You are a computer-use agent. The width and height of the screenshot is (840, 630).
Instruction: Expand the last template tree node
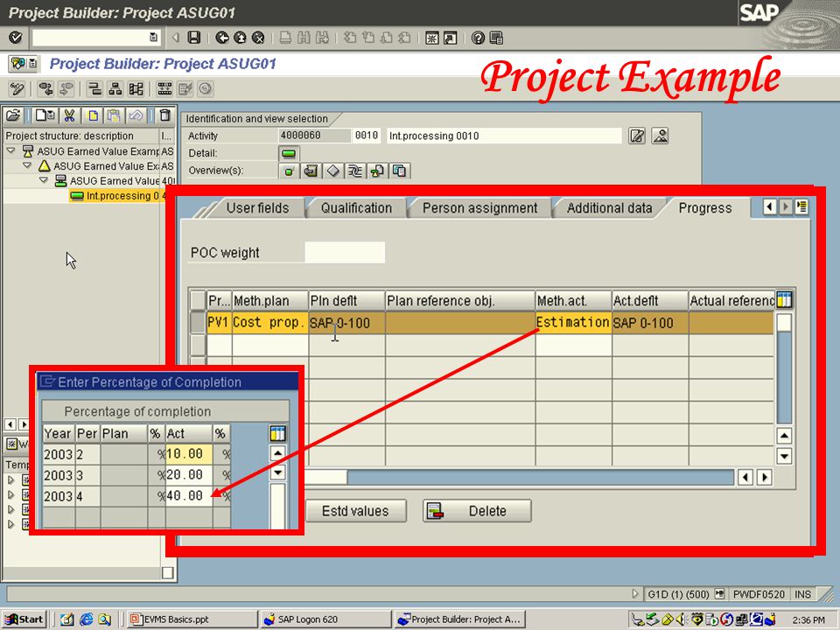tap(10, 524)
